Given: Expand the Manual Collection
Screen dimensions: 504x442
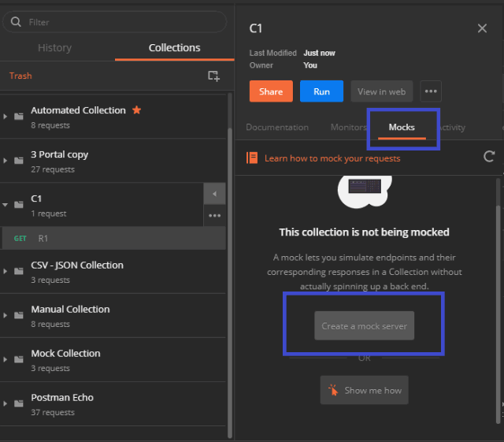Looking at the screenshot, I should coord(6,315).
